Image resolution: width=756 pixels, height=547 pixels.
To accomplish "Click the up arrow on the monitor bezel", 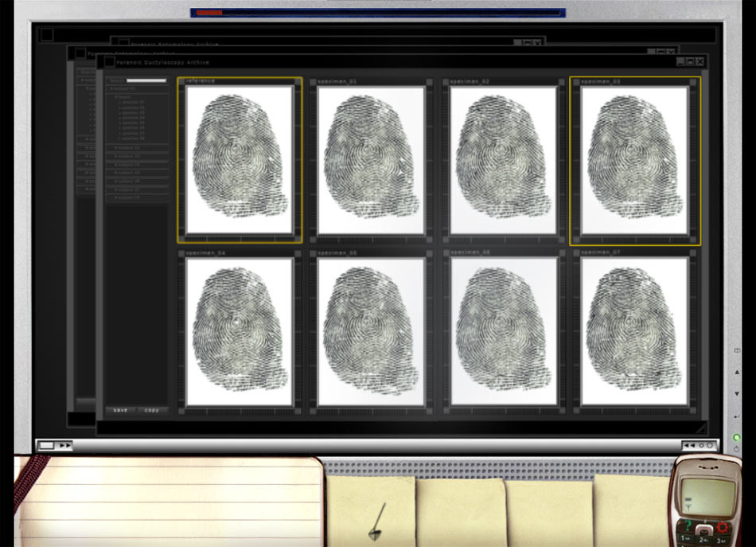I will point(737,372).
